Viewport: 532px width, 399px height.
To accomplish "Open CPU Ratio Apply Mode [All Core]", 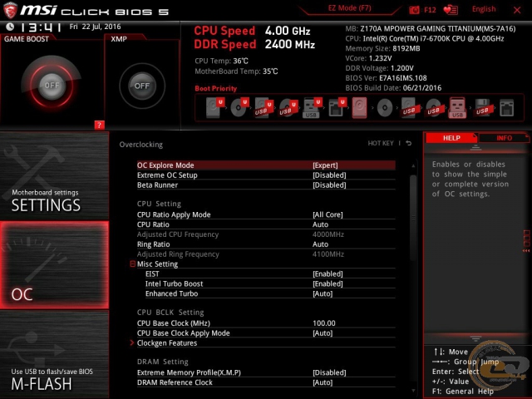I will tap(266, 214).
